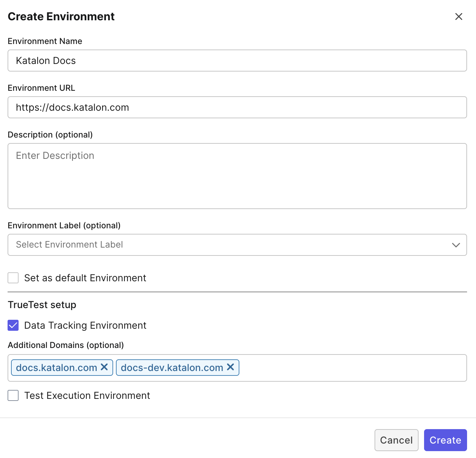Viewport: 476px width, 458px height.
Task: Click into the Description text area
Action: [237, 176]
